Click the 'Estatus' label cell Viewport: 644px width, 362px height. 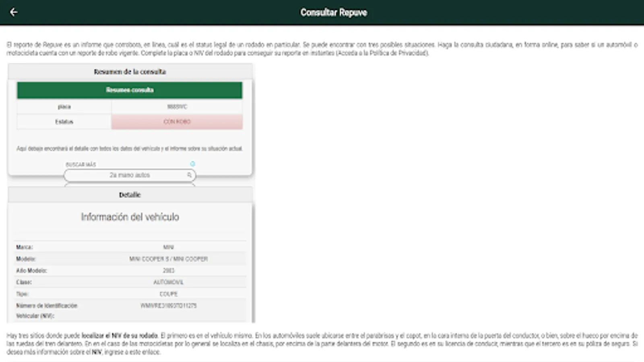(x=64, y=121)
